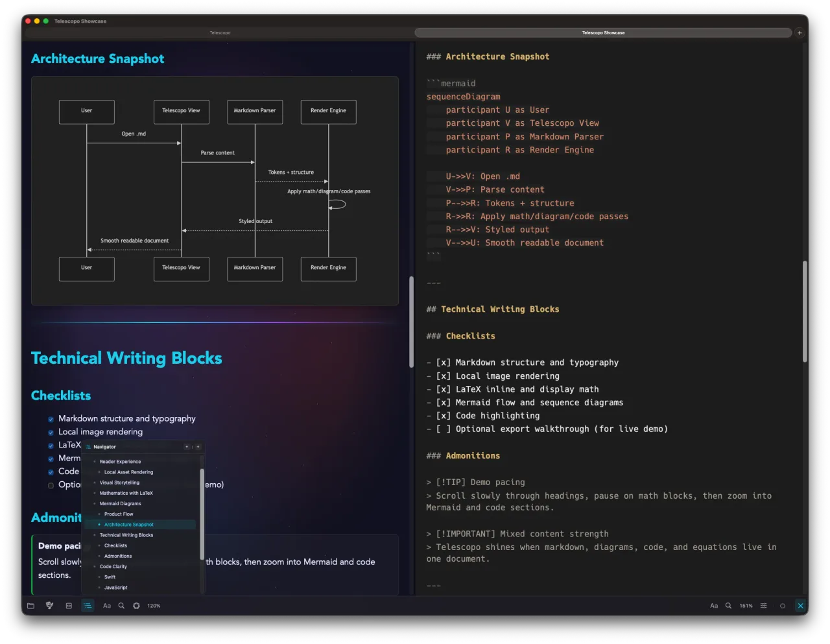830x644 pixels.
Task: Jump to JavaScript in Navigator
Action: click(115, 588)
